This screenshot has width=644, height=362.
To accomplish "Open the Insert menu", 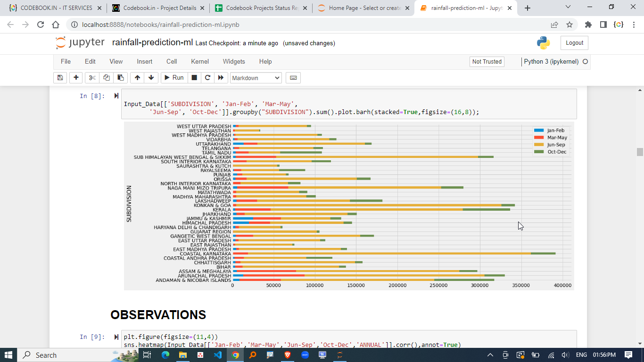I will [x=145, y=61].
